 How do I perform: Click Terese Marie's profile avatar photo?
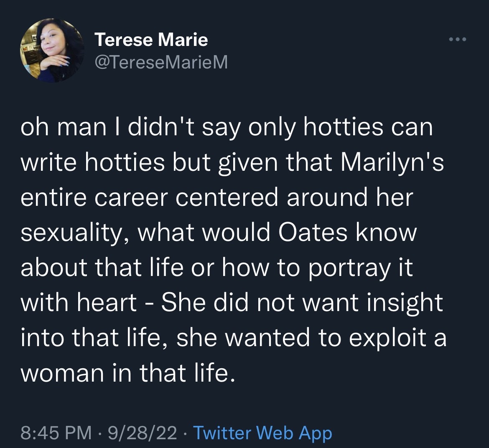(x=52, y=51)
